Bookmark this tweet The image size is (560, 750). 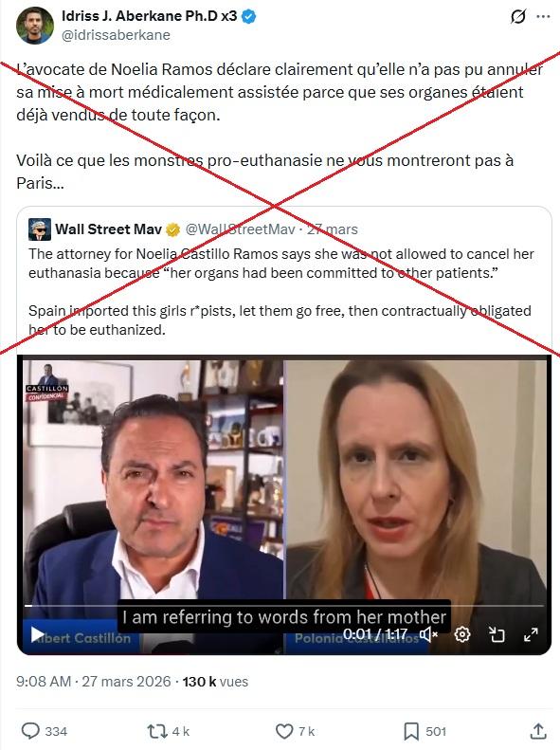(411, 731)
